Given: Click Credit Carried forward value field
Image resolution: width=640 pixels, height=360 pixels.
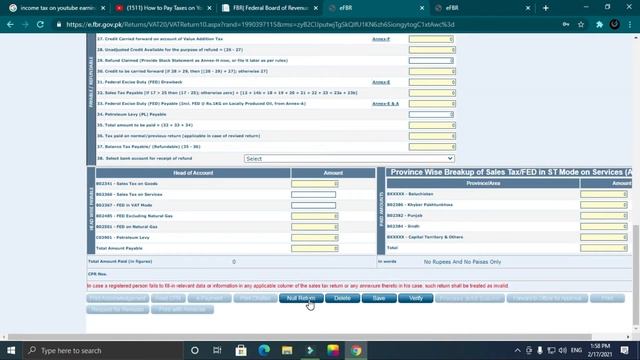Looking at the screenshot, I should (x=432, y=39).
